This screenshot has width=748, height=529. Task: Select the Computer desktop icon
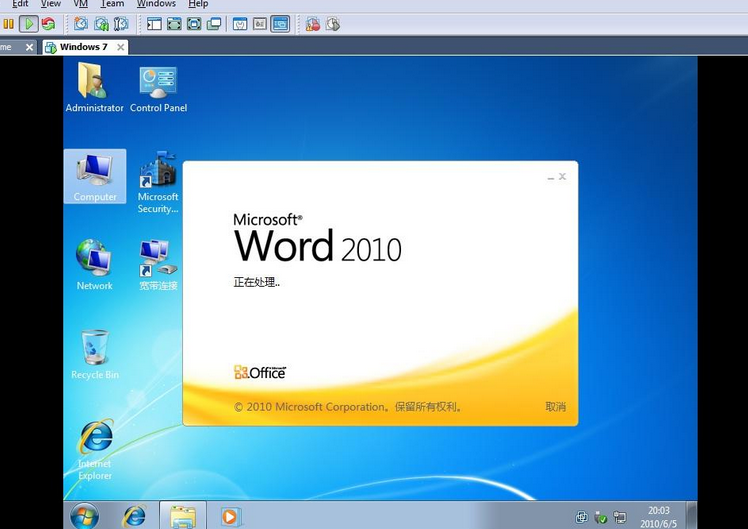pos(95,176)
